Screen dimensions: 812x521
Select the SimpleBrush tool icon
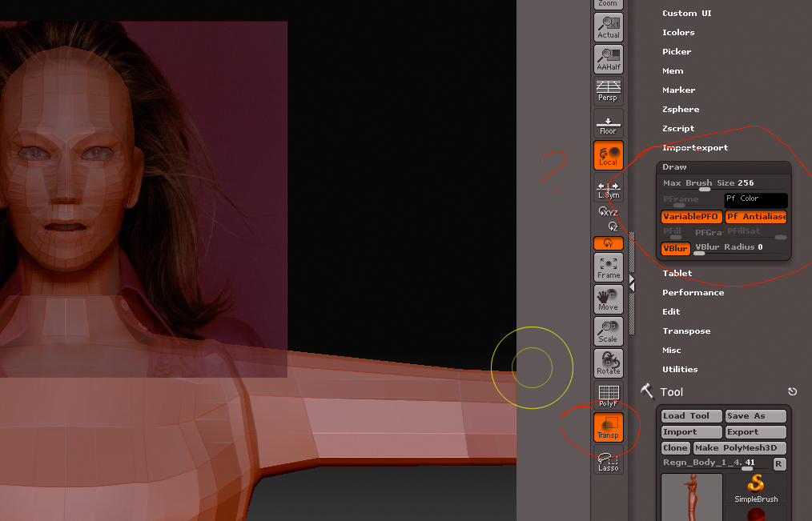point(756,488)
